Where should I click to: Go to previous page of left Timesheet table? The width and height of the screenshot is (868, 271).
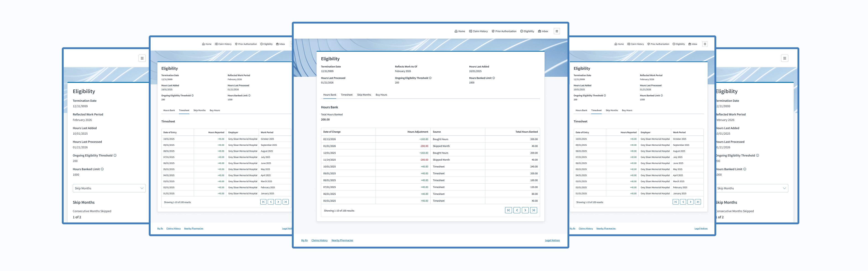pos(271,202)
